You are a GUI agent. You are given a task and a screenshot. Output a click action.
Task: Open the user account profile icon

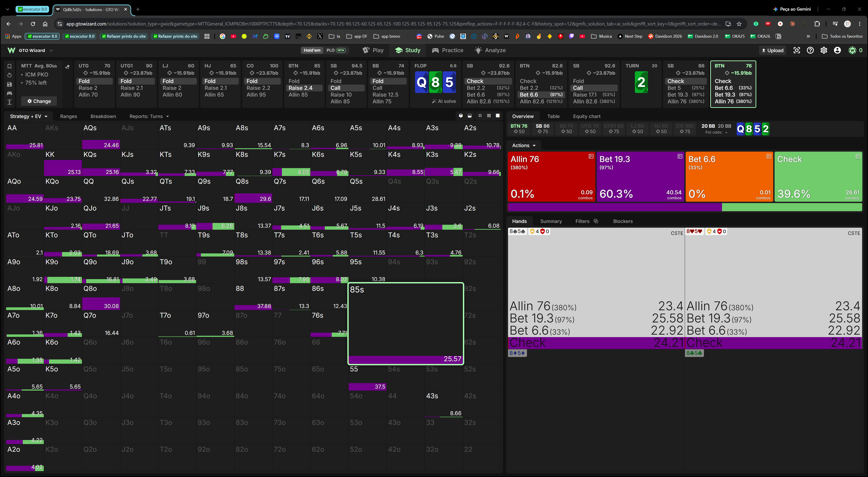coord(837,50)
